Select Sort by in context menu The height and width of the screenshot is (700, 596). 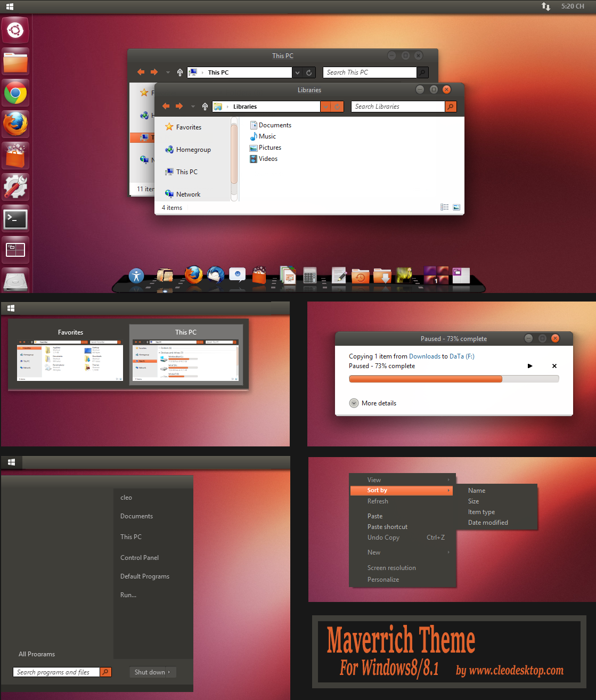pos(402,491)
